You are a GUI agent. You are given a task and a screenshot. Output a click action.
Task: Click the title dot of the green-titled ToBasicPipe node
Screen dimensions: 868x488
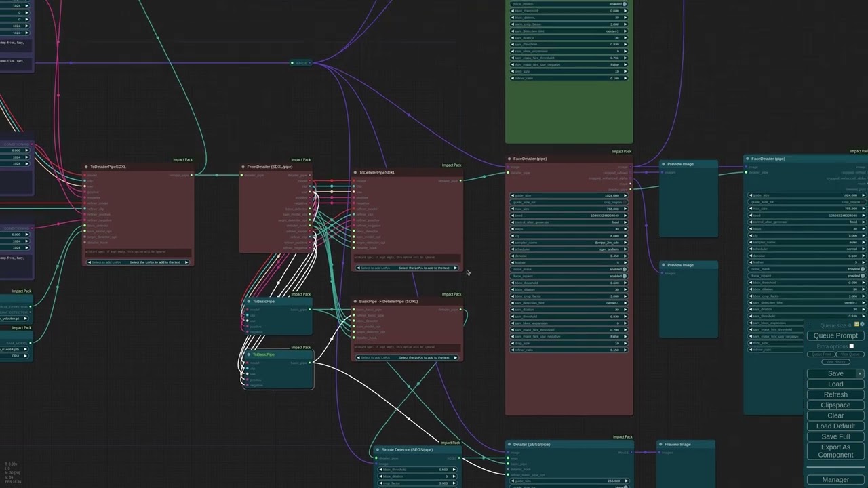pyautogui.click(x=249, y=354)
